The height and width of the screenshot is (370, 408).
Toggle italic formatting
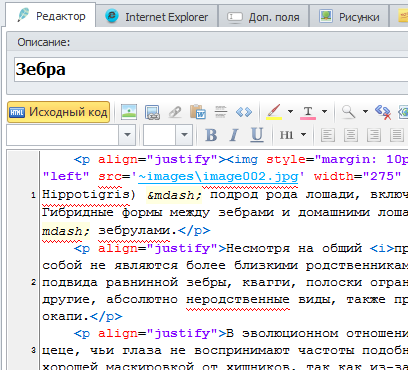[234, 135]
